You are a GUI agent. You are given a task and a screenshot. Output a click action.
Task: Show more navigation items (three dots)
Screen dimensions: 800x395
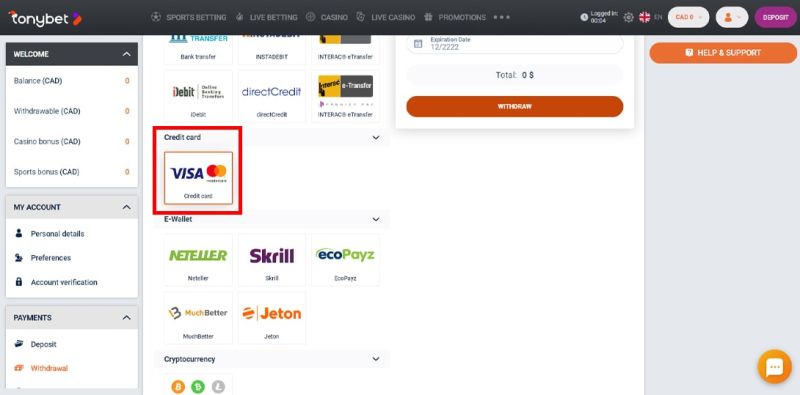(x=502, y=17)
